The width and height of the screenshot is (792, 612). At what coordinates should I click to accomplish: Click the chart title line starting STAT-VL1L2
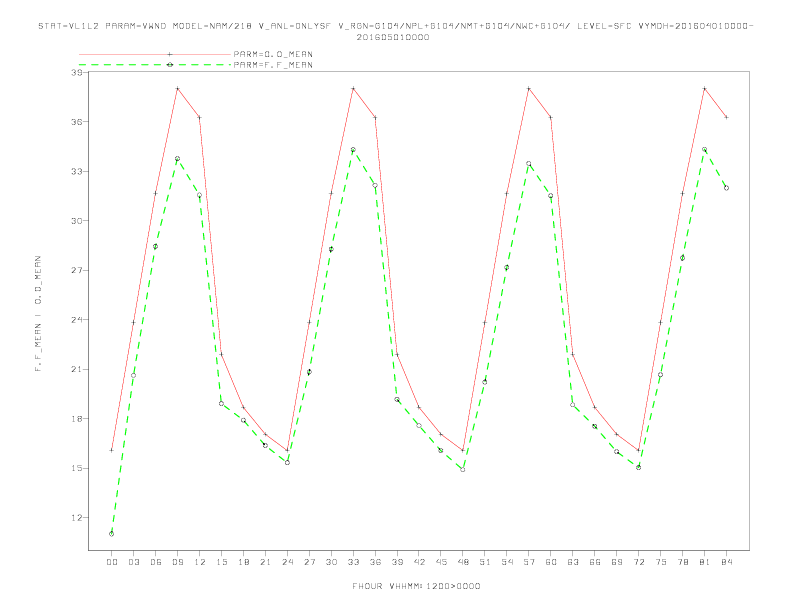(395, 26)
